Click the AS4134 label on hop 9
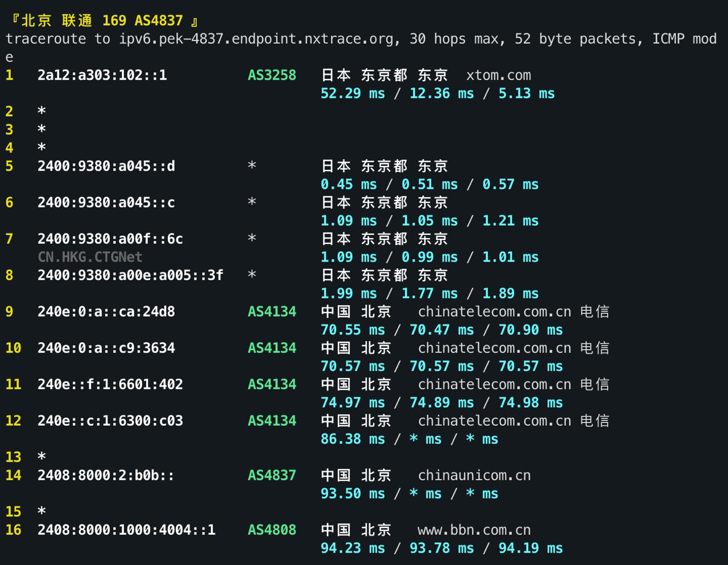The width and height of the screenshot is (728, 565). pos(271,311)
